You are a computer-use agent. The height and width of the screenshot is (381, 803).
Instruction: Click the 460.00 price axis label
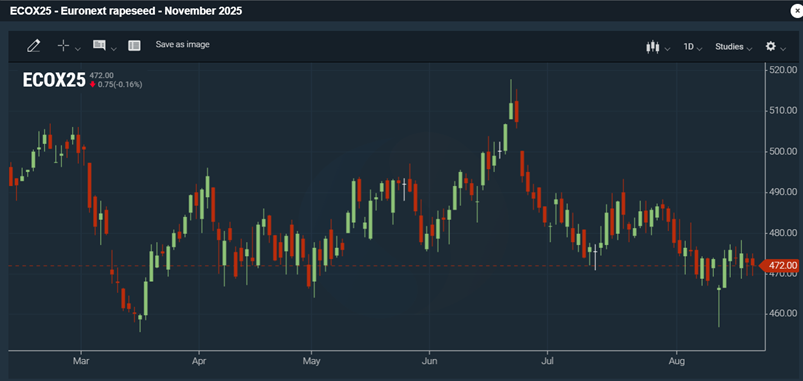coord(784,313)
